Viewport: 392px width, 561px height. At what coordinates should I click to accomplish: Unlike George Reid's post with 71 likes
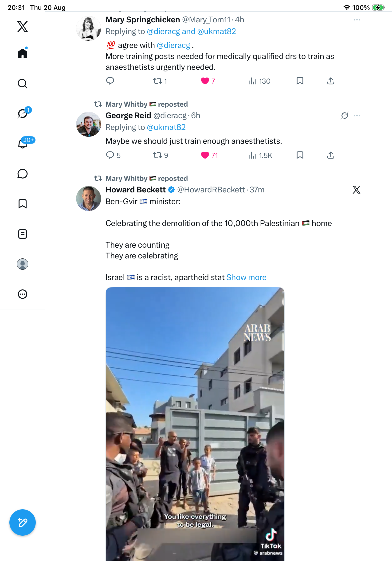click(x=205, y=155)
